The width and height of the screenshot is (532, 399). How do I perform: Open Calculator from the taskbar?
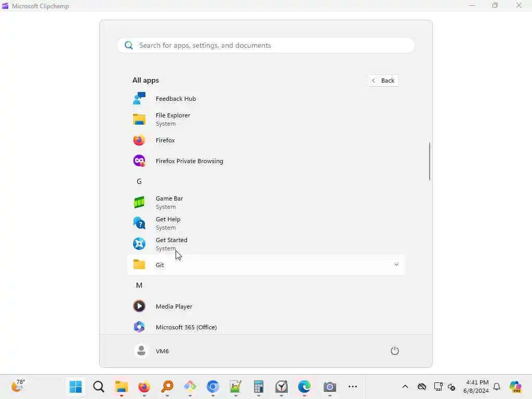(x=259, y=387)
